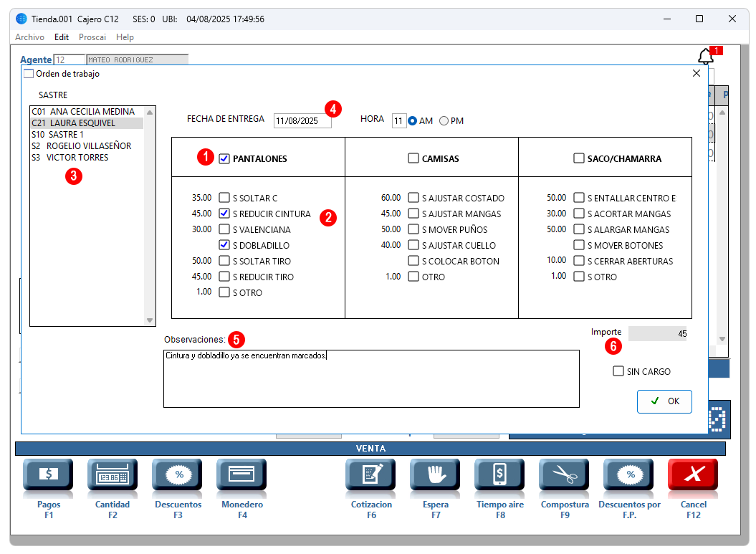The height and width of the screenshot is (554, 756).
Task: Check the S AJUSTAR CUELLO option
Action: (413, 245)
